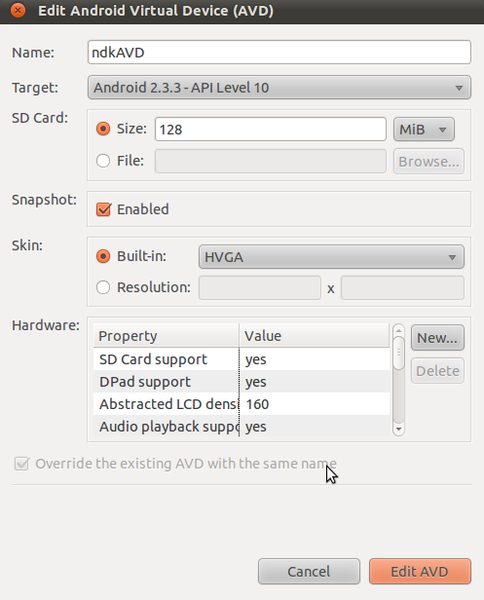Viewport: 484px width, 600px height.
Task: Select the SD Card support property row
Action: coord(241,359)
